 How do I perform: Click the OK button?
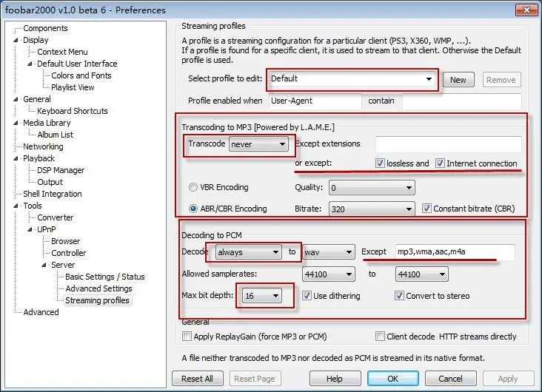(392, 379)
